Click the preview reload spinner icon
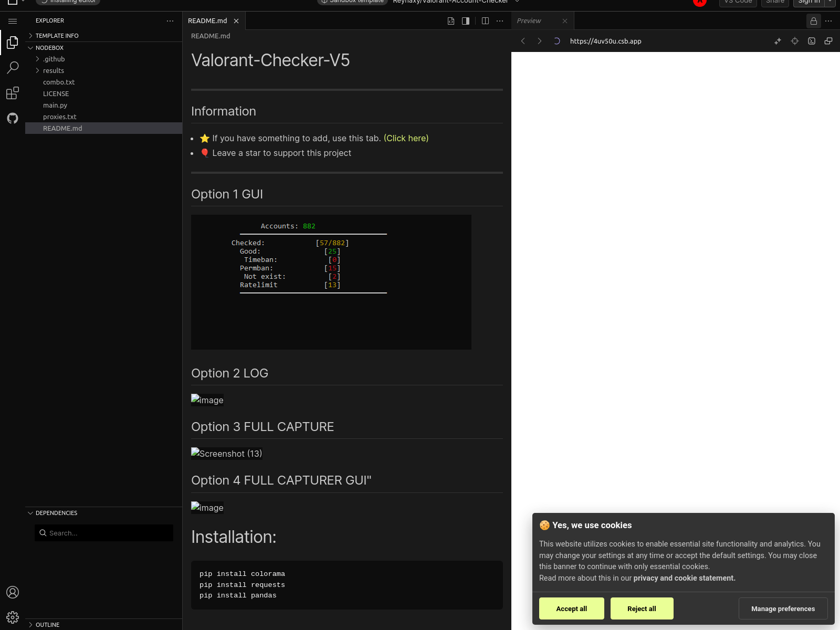 [x=556, y=41]
